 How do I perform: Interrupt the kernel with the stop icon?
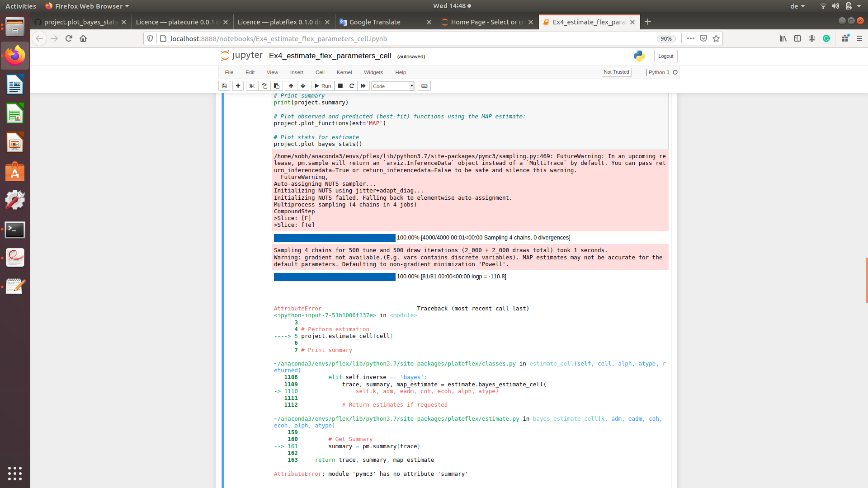click(x=340, y=86)
